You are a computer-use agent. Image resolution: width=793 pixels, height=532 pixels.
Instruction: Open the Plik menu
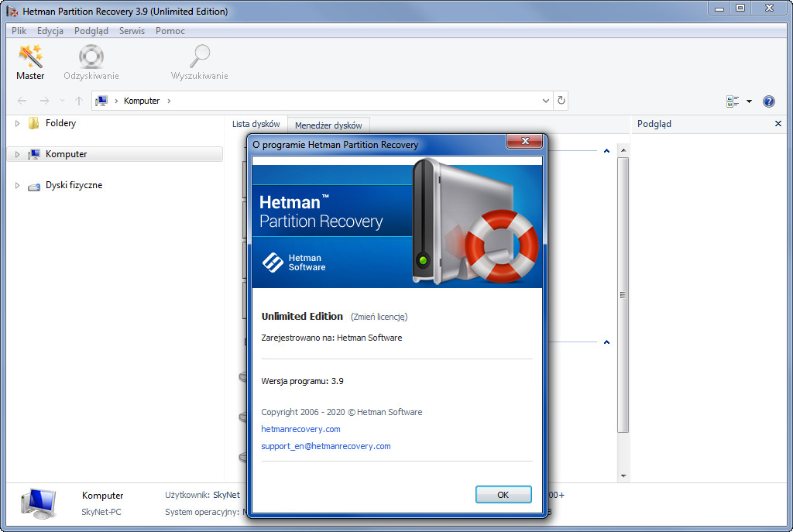(19, 31)
